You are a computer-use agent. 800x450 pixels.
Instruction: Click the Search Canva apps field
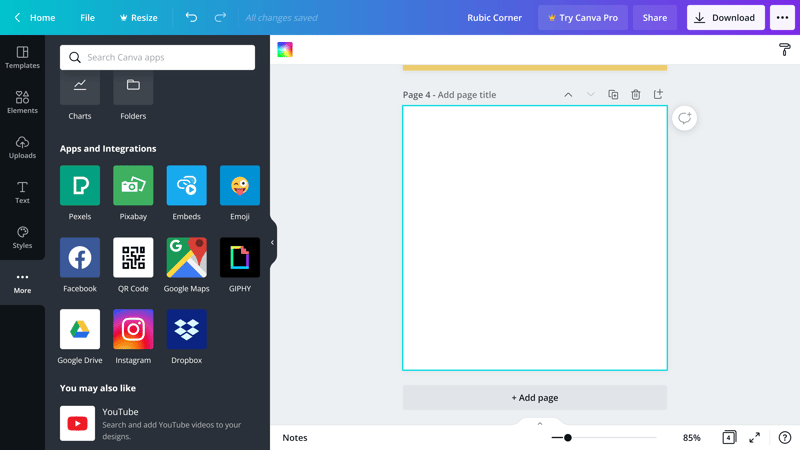point(157,58)
